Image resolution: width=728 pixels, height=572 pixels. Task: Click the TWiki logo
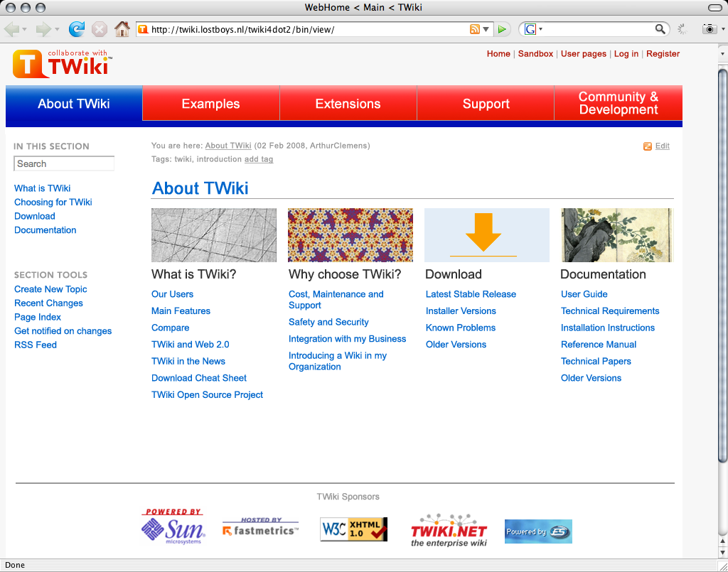[x=62, y=63]
